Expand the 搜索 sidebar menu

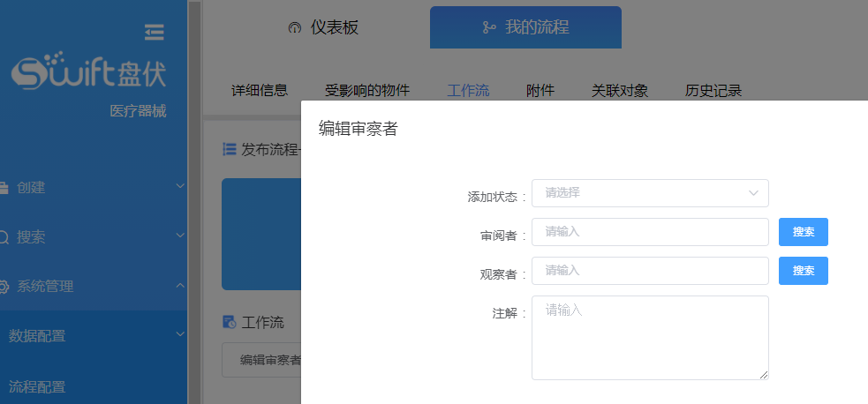[x=180, y=236]
